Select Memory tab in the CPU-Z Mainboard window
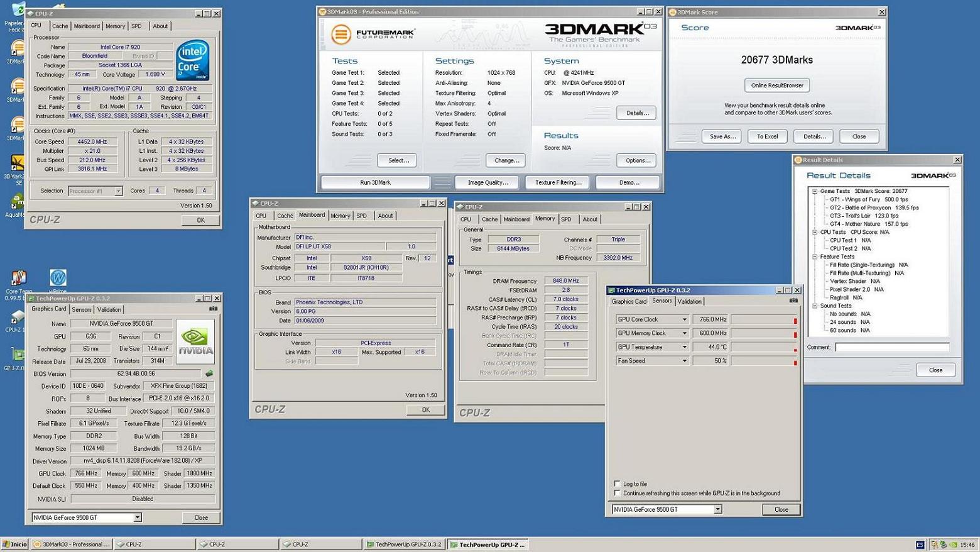980x552 pixels. point(340,216)
